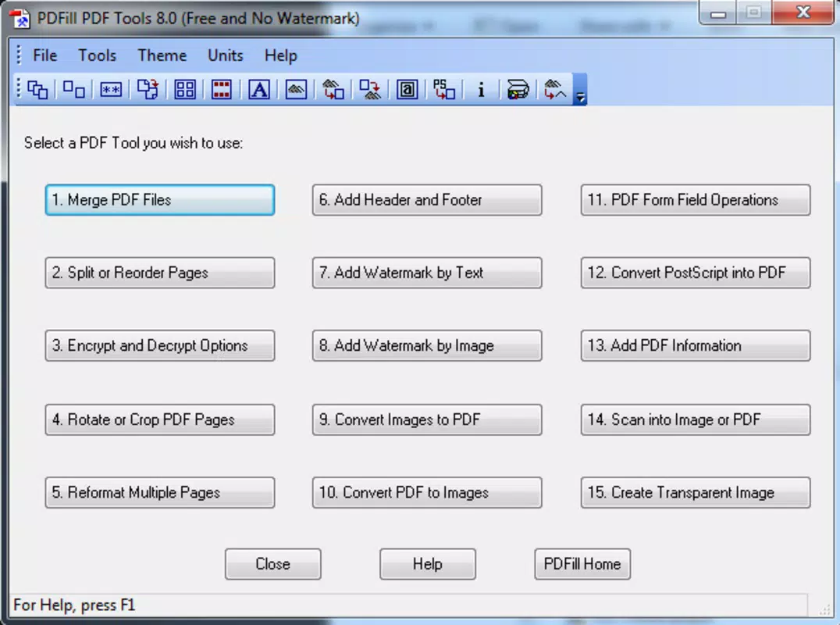Click the Help button at bottom

click(428, 564)
